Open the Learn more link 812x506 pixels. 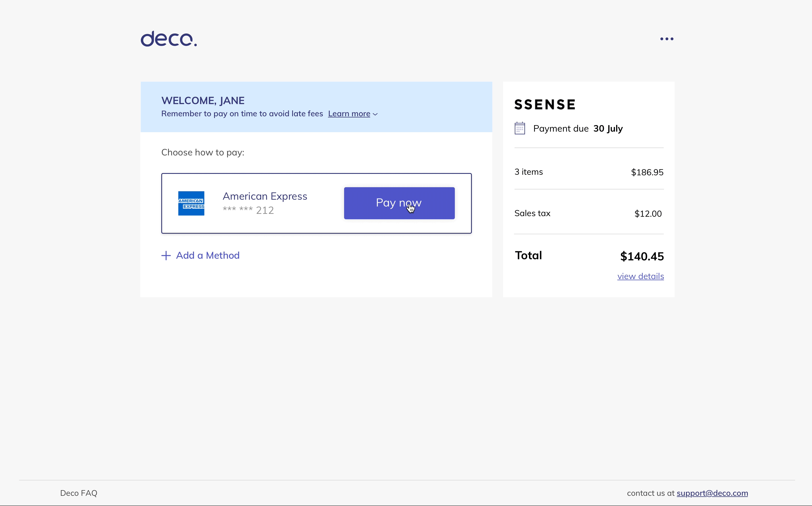click(x=349, y=114)
